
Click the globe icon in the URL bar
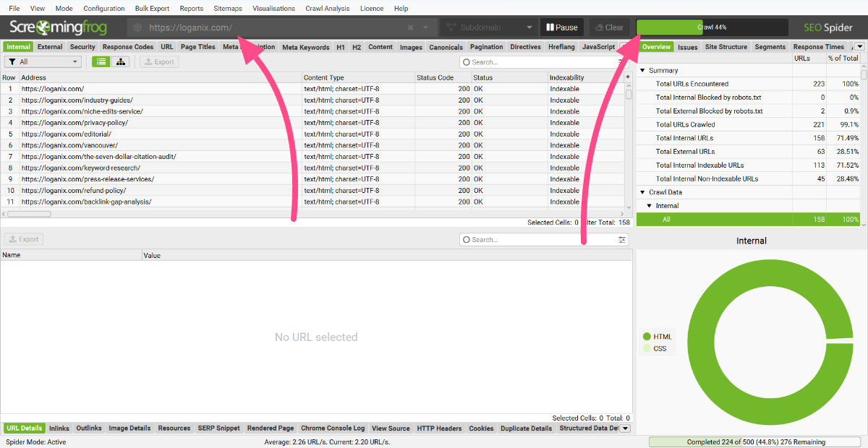click(x=138, y=27)
